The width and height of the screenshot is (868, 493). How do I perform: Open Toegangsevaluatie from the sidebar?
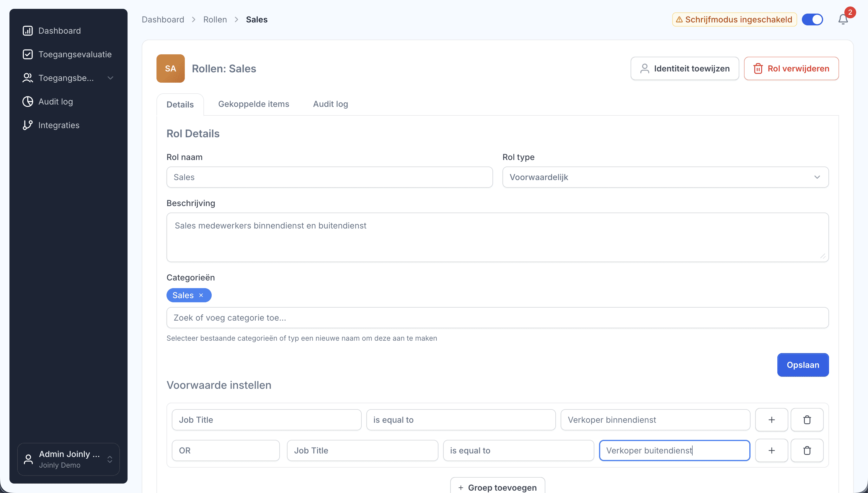74,55
